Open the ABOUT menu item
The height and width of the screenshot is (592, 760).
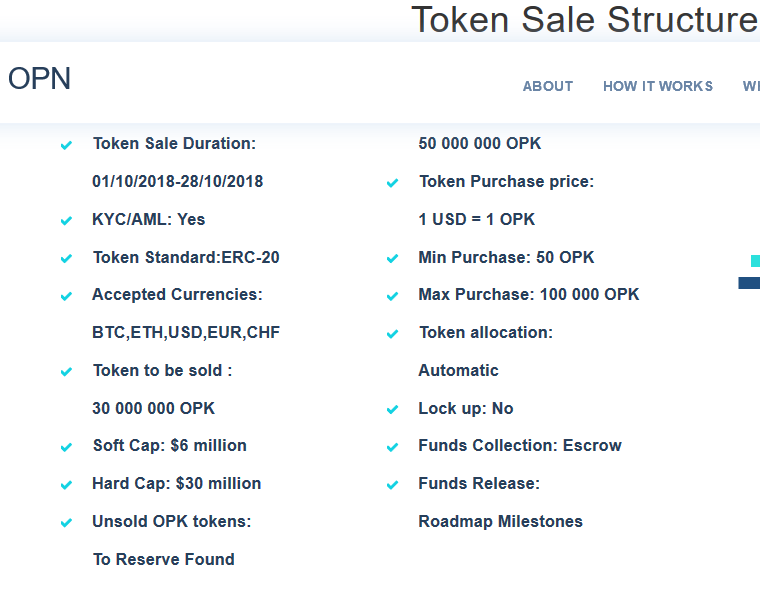click(548, 86)
